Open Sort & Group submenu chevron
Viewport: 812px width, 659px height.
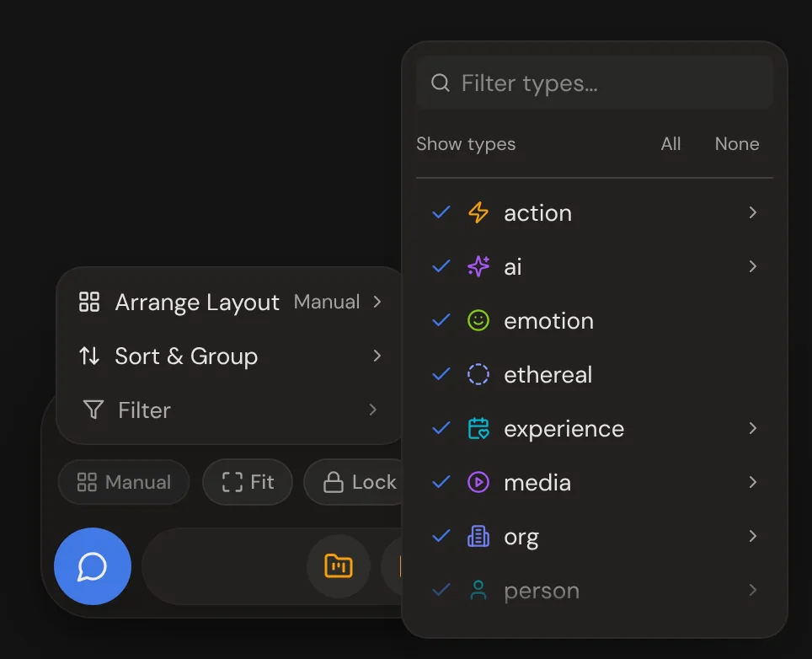coord(377,356)
